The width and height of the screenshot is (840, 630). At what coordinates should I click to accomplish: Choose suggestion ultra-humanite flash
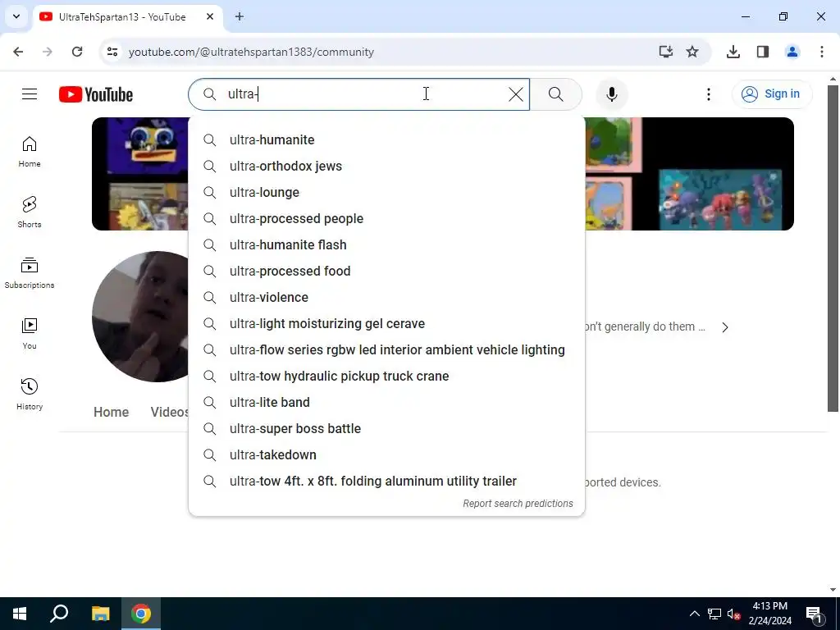click(x=387, y=244)
